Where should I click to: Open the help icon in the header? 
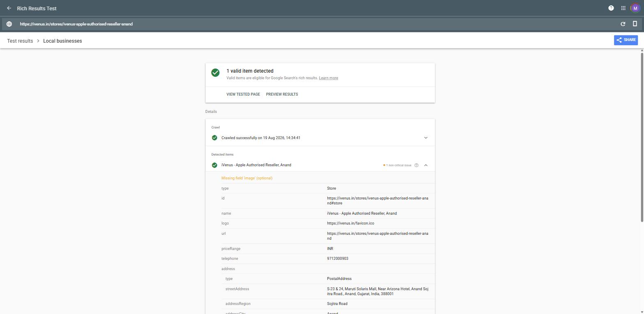click(611, 8)
